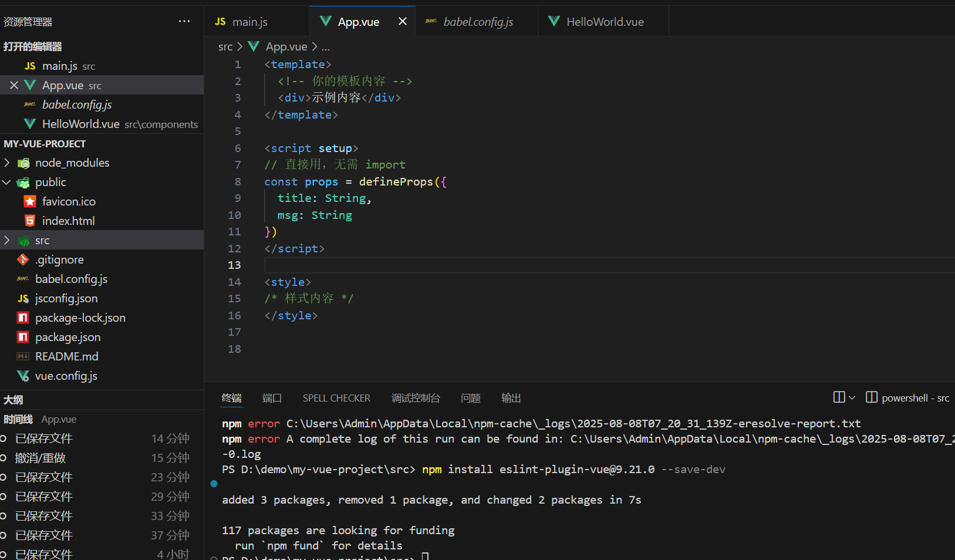Image resolution: width=955 pixels, height=560 pixels.
Task: Expand the node_modules folder chevron
Action: pos(7,163)
